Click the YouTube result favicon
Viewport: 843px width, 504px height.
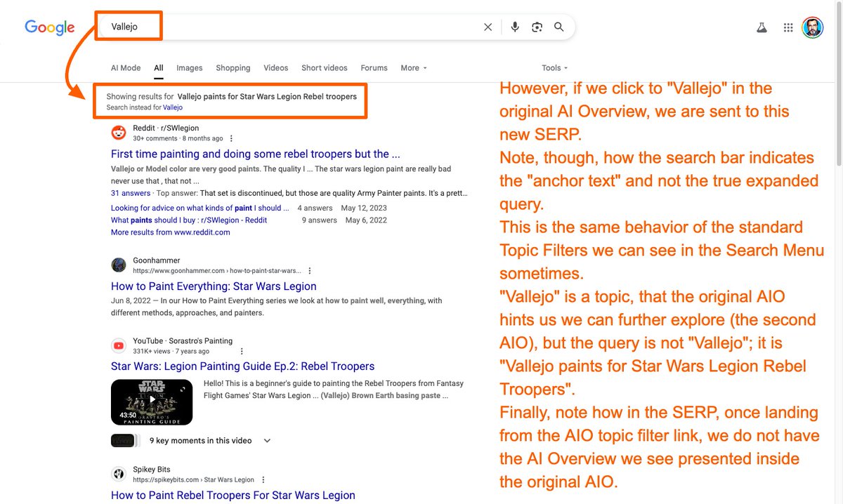pos(119,345)
